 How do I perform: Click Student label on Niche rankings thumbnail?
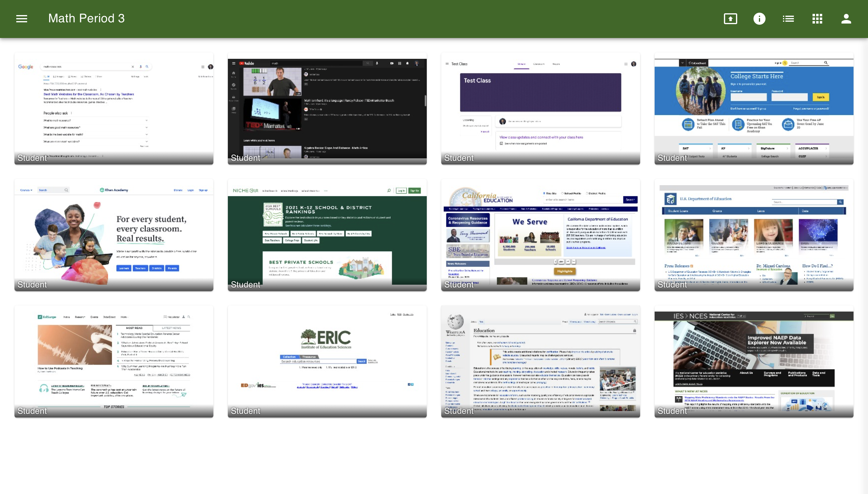tap(245, 284)
